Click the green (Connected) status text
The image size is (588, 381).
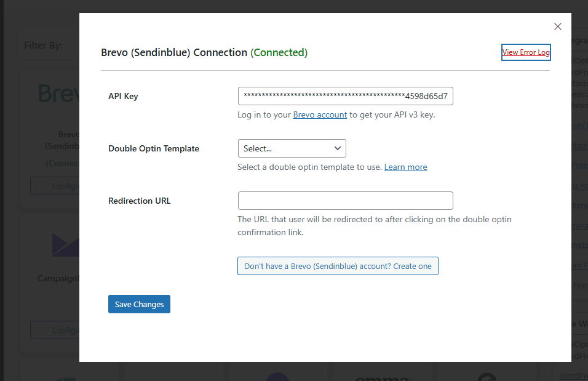pos(279,52)
